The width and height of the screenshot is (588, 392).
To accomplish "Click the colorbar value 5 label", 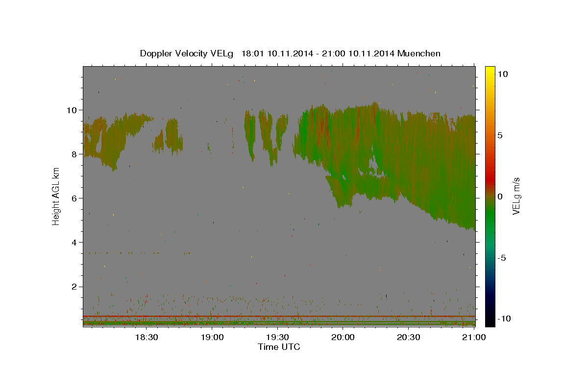I will click(501, 135).
